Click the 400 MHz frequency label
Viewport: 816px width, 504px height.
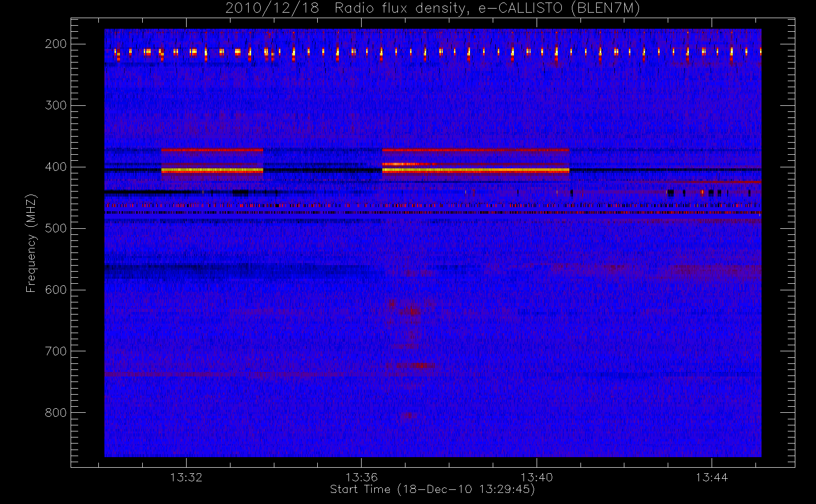point(55,167)
